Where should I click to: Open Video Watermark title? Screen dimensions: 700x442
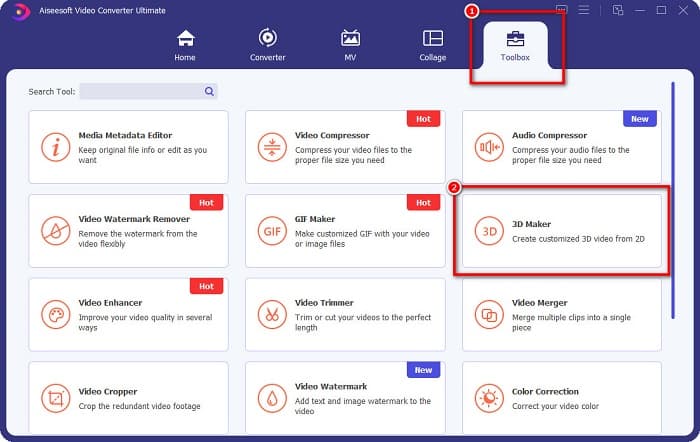(x=331, y=387)
